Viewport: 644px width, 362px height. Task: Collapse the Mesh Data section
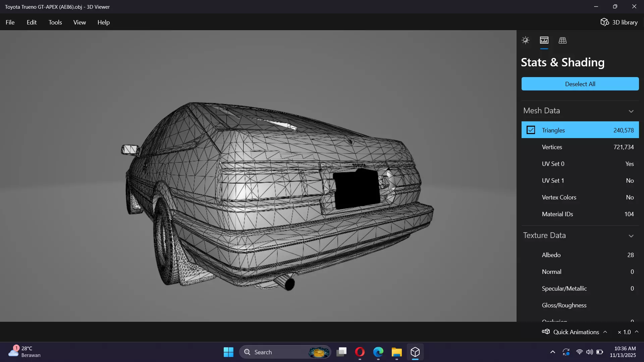click(x=631, y=111)
